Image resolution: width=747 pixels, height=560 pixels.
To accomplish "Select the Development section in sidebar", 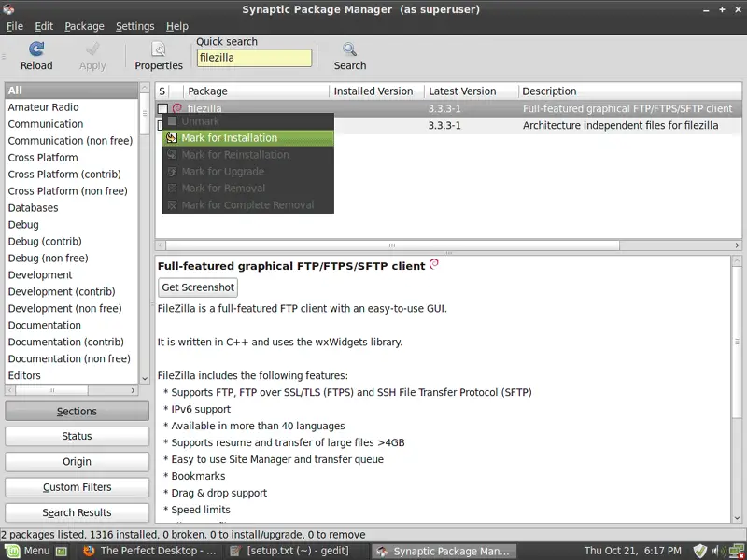I will click(40, 275).
